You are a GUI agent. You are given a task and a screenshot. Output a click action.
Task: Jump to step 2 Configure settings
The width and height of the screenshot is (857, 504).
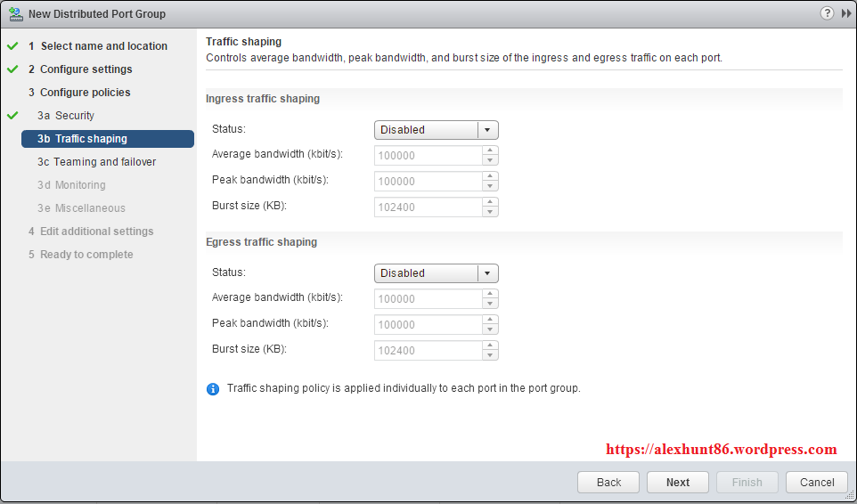(86, 69)
